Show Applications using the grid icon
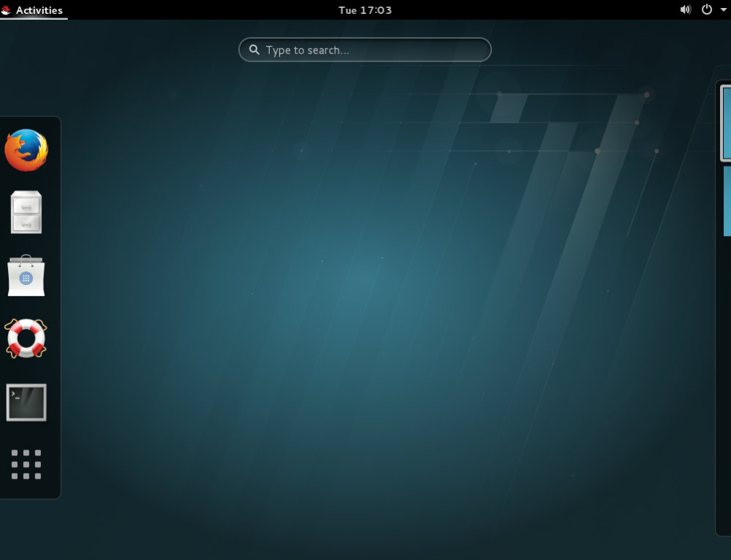 pos(26,464)
